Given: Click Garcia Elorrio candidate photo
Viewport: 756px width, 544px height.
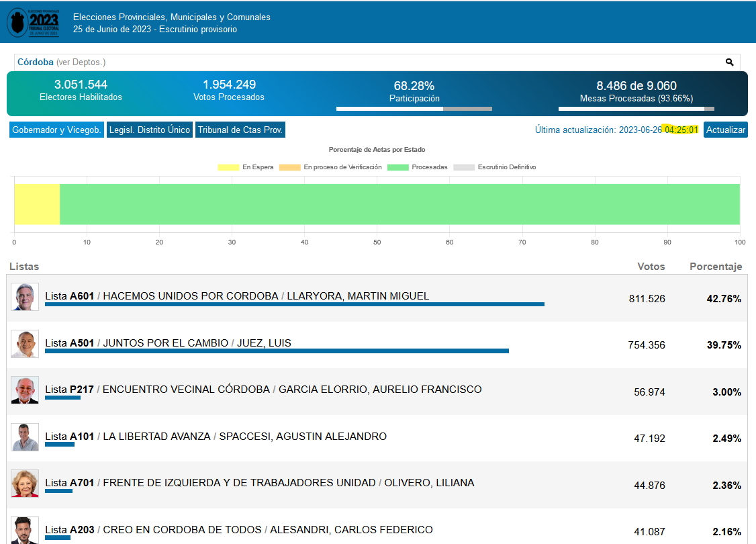Looking at the screenshot, I should (x=25, y=390).
